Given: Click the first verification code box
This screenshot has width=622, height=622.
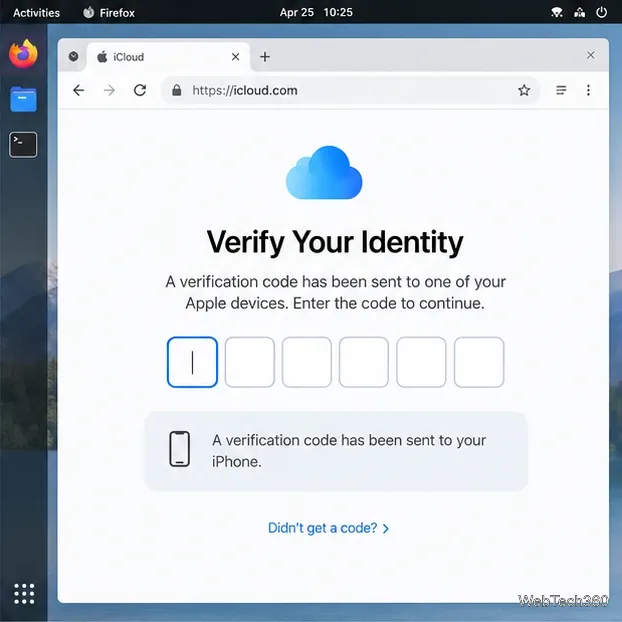Looking at the screenshot, I should click(192, 362).
